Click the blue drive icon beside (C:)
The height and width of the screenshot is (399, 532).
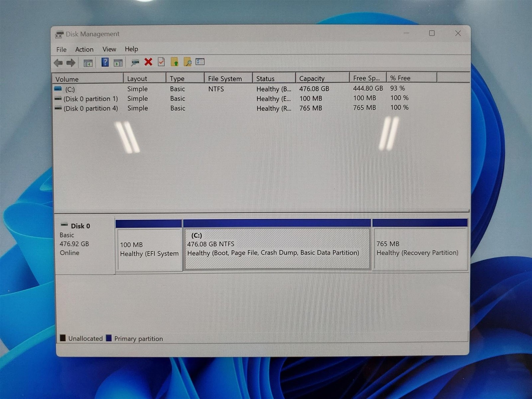click(58, 89)
